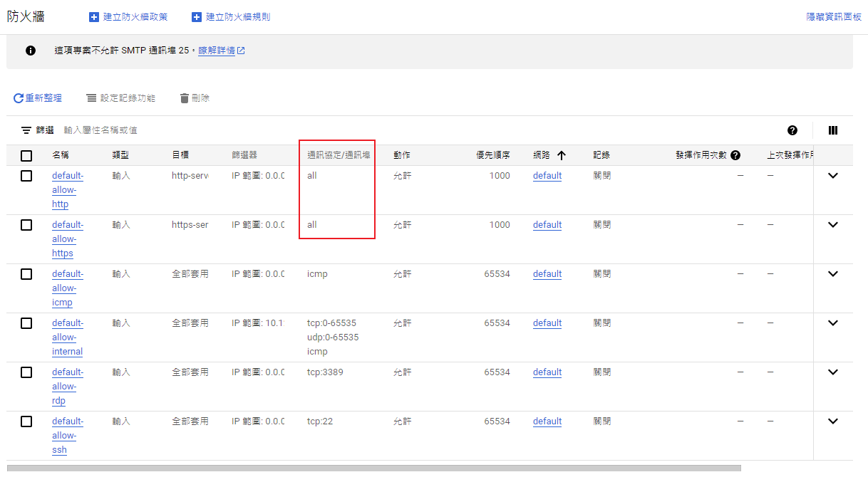Image resolution: width=868 pixels, height=482 pixels.
Task: Open the column display options icon
Action: pyautogui.click(x=832, y=130)
